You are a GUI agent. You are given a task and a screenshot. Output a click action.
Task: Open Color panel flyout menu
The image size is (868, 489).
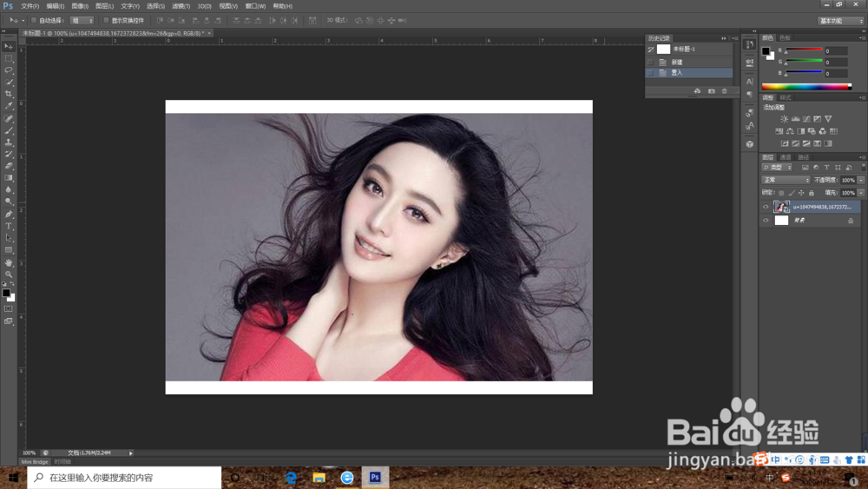coord(862,37)
